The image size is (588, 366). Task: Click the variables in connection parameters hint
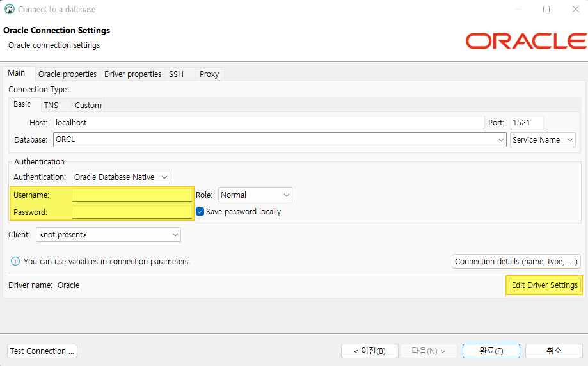coord(107,261)
